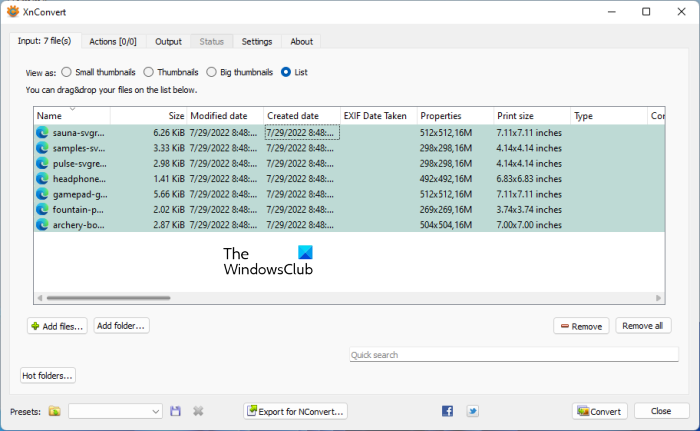Open the About tab
Viewport: 700px width, 431px height.
pyautogui.click(x=301, y=42)
